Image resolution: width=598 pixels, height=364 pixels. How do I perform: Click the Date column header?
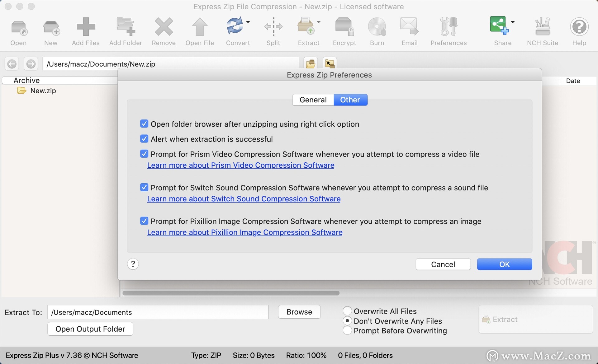coord(573,81)
